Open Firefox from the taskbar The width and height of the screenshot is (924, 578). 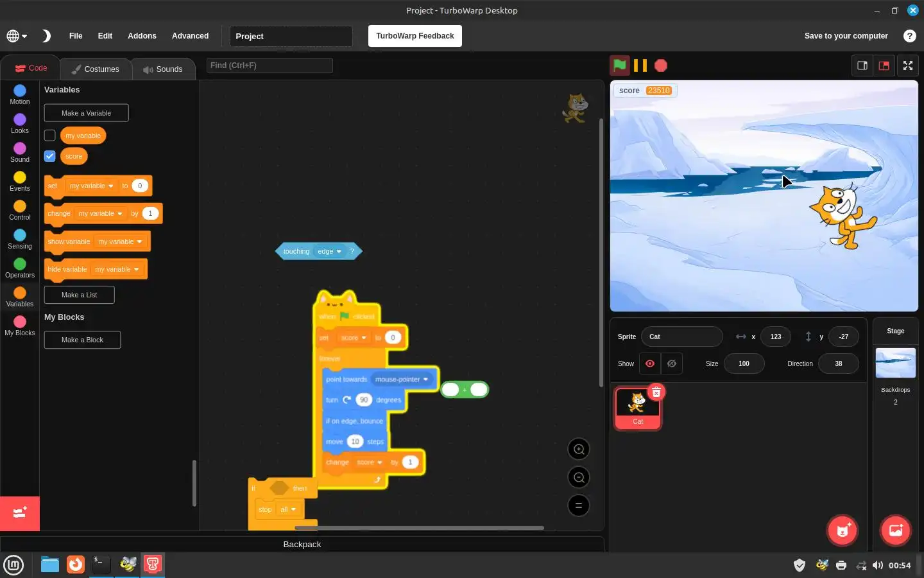(76, 565)
